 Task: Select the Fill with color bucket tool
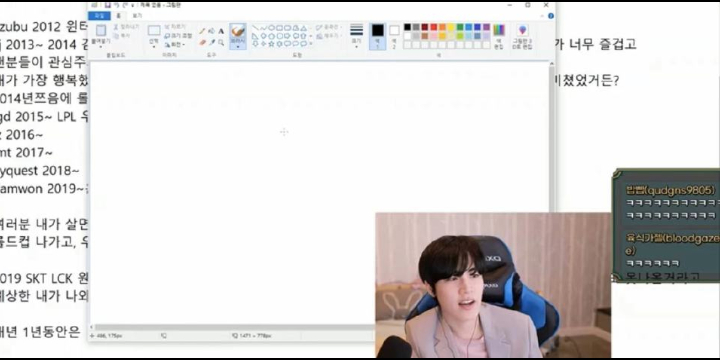pos(211,31)
